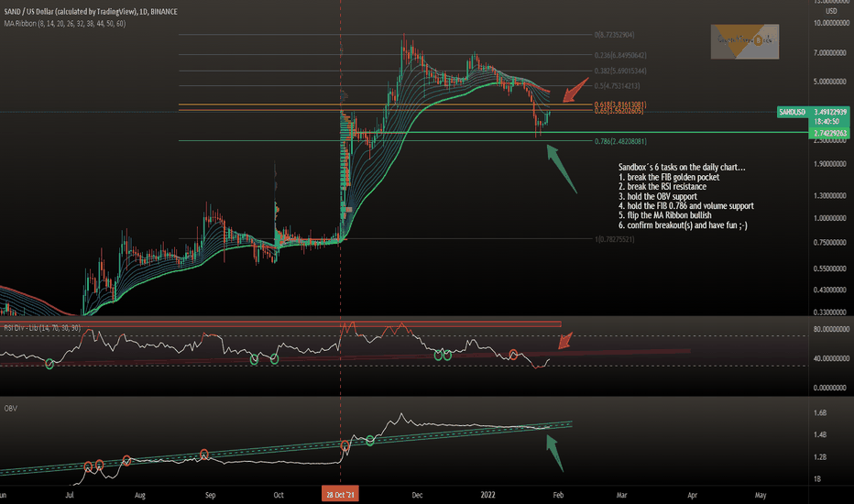854x504 pixels.
Task: Select the 'break the FIB golden pocket' note line
Action: coord(669,177)
